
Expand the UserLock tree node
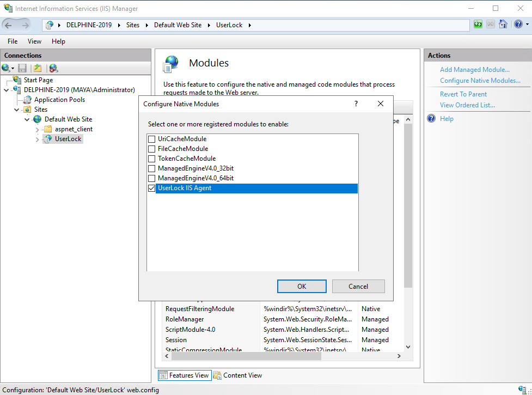point(38,139)
